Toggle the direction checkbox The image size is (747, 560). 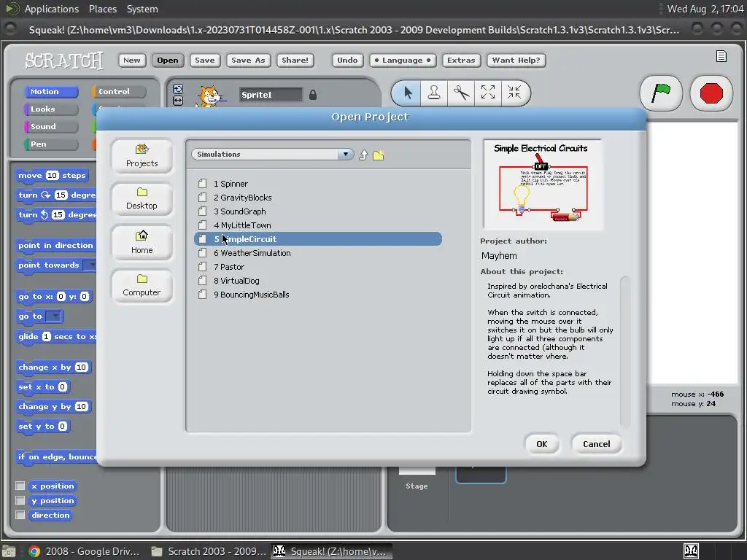pyautogui.click(x=20, y=515)
